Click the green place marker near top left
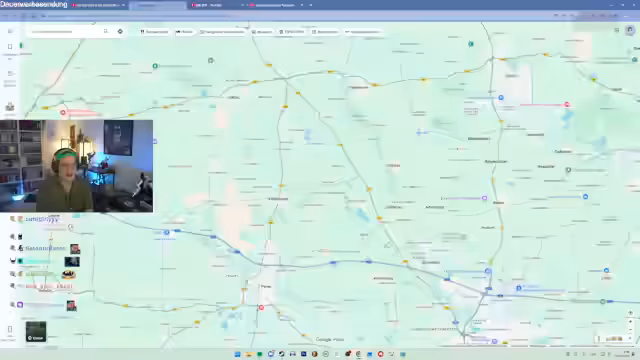Image resolution: width=640 pixels, height=360 pixels. (155, 66)
